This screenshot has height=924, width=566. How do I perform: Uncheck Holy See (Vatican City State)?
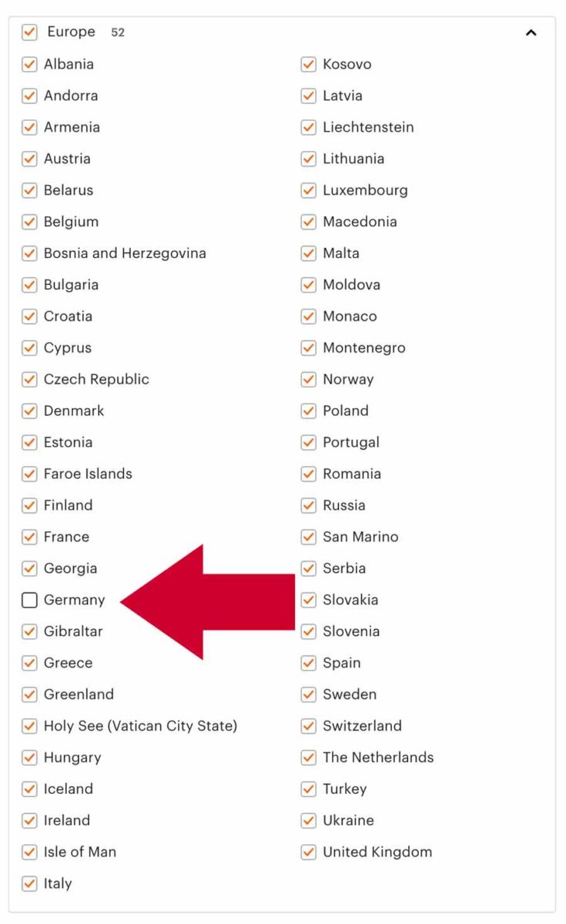pyautogui.click(x=28, y=725)
